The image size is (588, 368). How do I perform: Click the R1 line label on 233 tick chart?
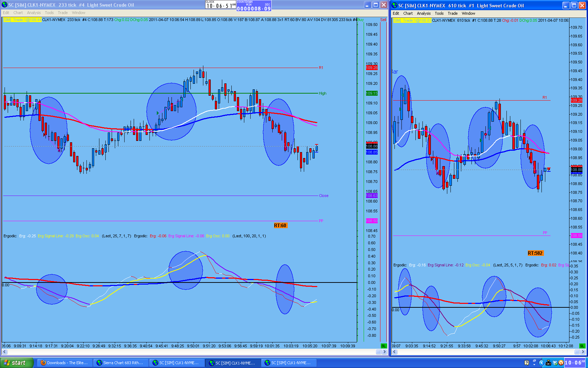[321, 68]
